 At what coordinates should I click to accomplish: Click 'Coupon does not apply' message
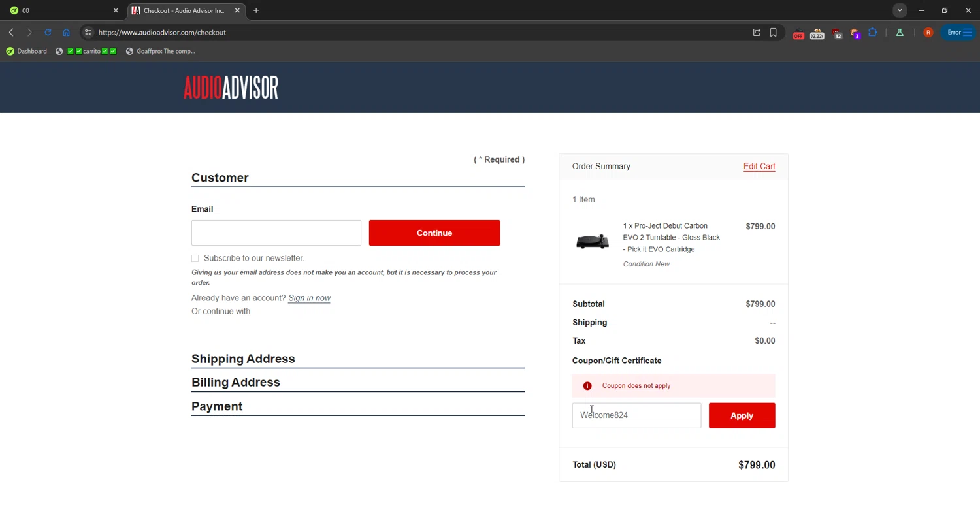(x=636, y=386)
